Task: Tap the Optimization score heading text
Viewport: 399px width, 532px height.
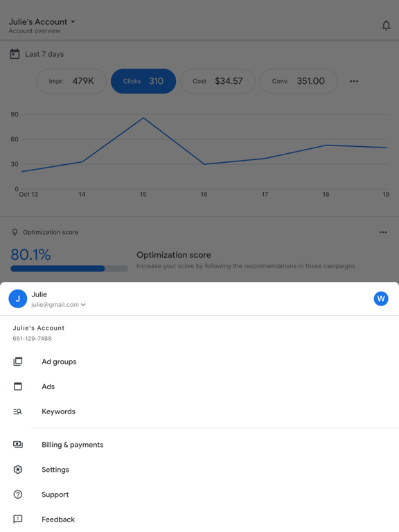Action: (174, 255)
